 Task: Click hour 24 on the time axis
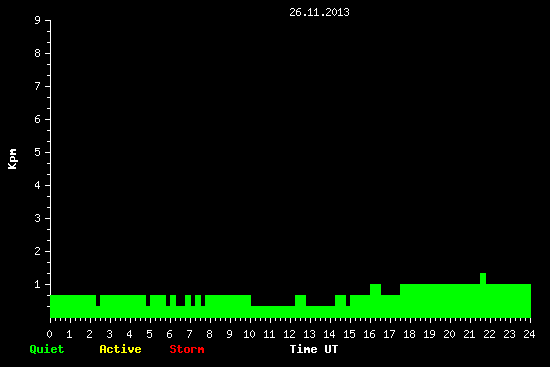point(529,334)
